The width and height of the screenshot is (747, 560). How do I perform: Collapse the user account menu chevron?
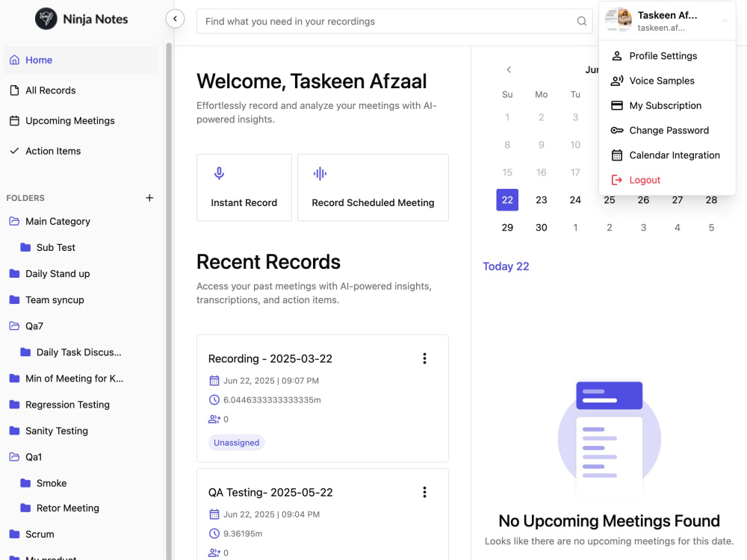pyautogui.click(x=724, y=21)
